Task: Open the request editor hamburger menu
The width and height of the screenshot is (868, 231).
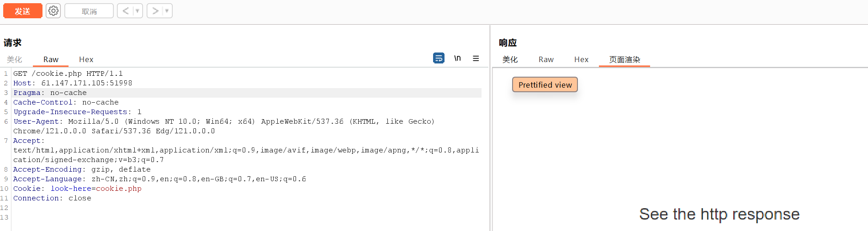Action: (476, 58)
